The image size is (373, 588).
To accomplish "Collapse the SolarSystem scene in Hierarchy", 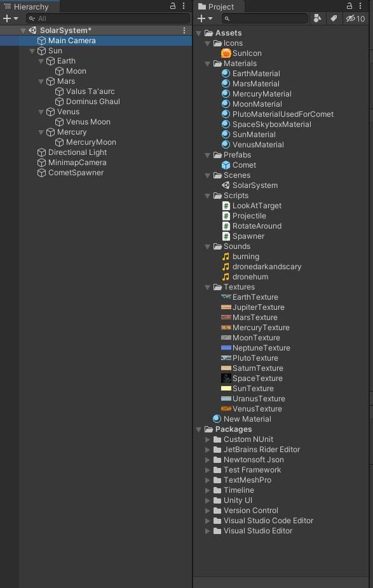I will coord(24,30).
